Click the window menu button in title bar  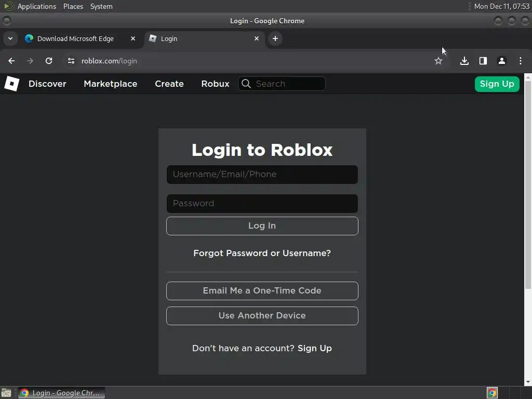click(6, 21)
